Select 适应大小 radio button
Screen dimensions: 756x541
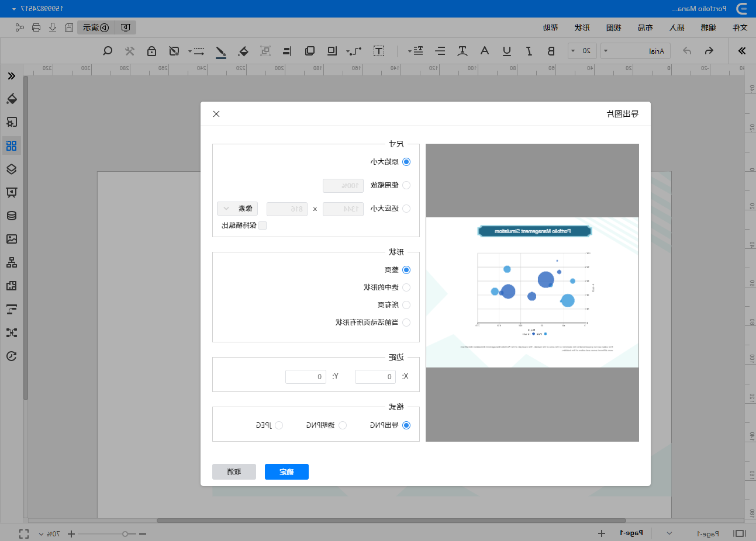[406, 209]
